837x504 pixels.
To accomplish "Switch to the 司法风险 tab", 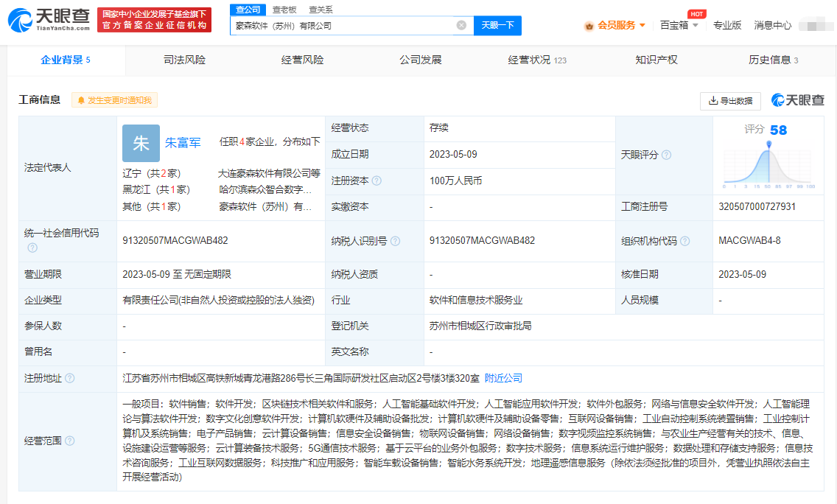I will tap(184, 60).
